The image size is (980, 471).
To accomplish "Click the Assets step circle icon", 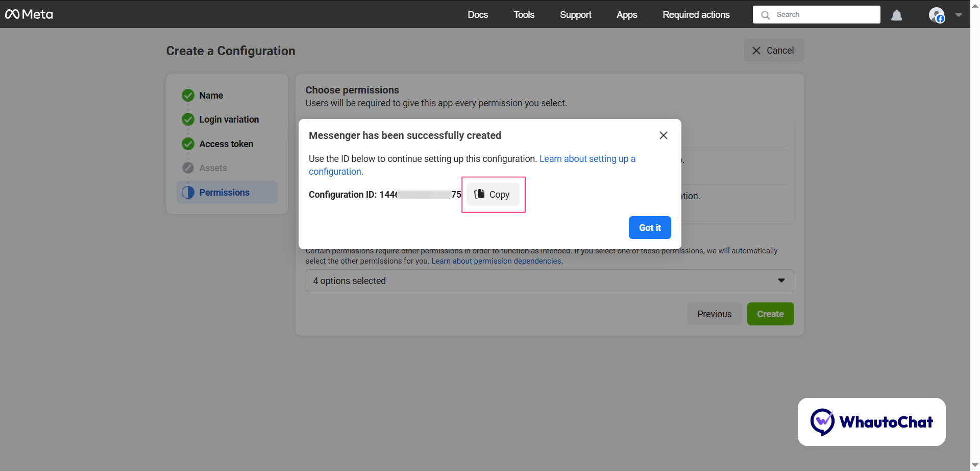I will [188, 168].
